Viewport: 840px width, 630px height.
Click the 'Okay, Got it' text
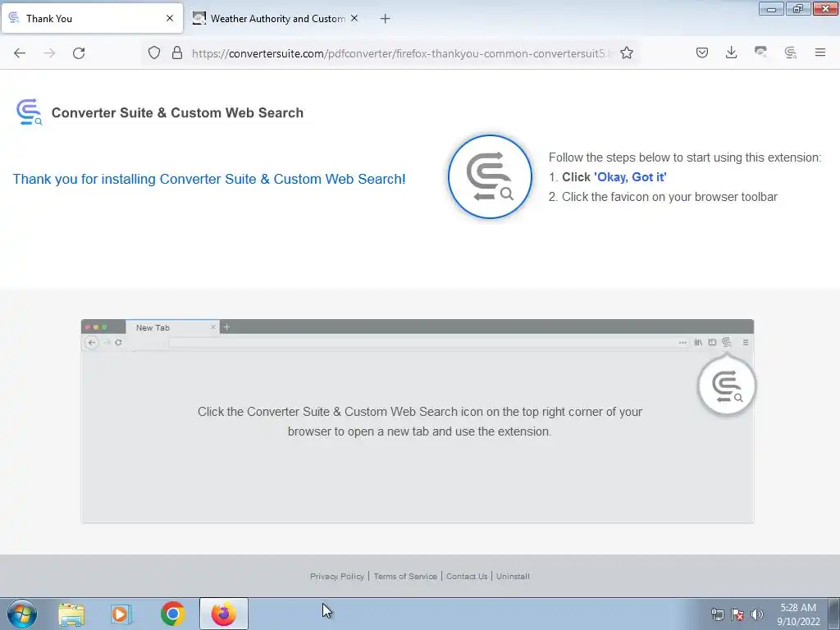[x=630, y=177]
